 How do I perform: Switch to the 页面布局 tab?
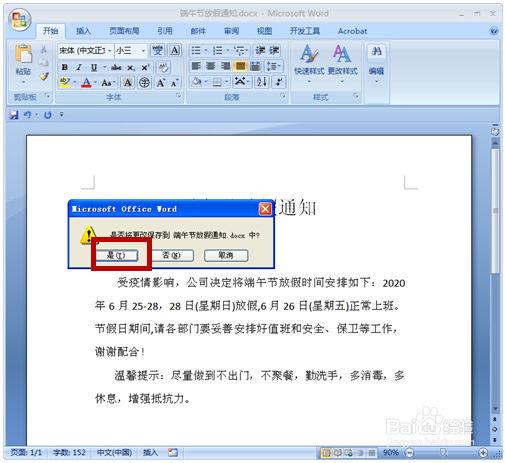coord(124,31)
